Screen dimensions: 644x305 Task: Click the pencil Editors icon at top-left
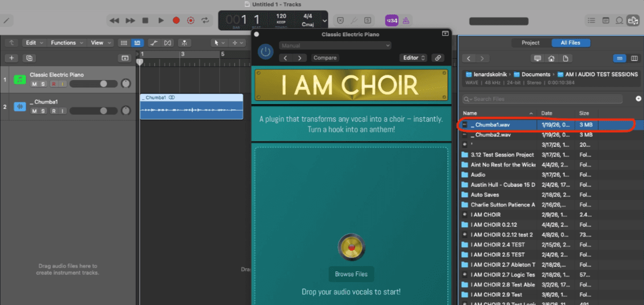[x=7, y=20]
